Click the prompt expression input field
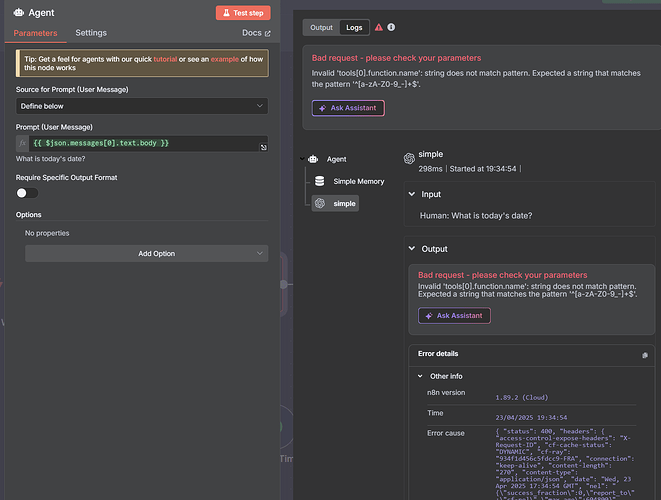Screen dimensions: 661x500 tap(143, 143)
